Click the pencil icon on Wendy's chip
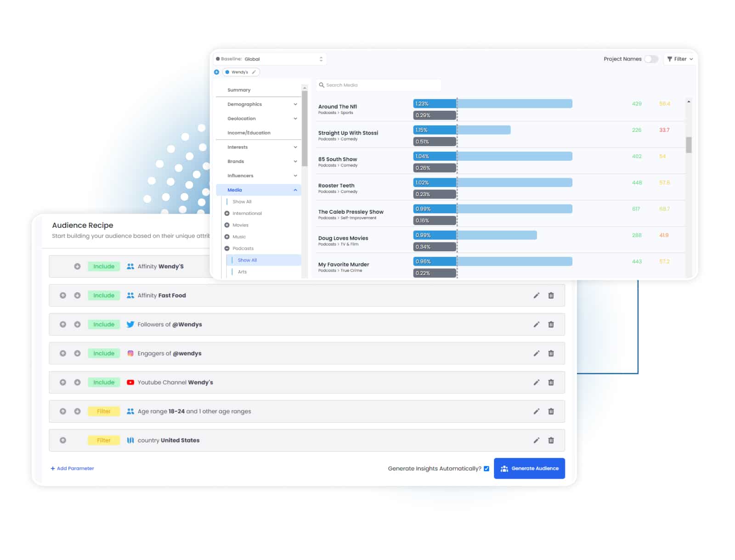 click(x=254, y=72)
